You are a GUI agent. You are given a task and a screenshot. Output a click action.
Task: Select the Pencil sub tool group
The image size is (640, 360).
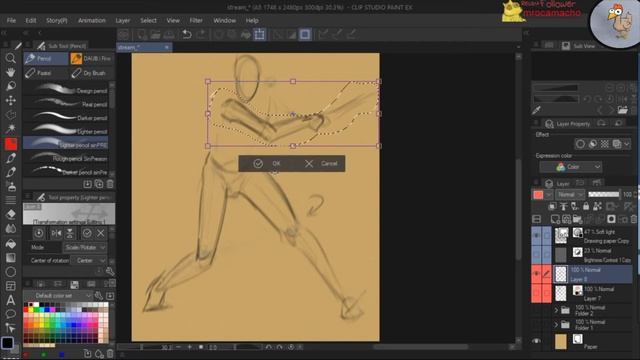46,59
